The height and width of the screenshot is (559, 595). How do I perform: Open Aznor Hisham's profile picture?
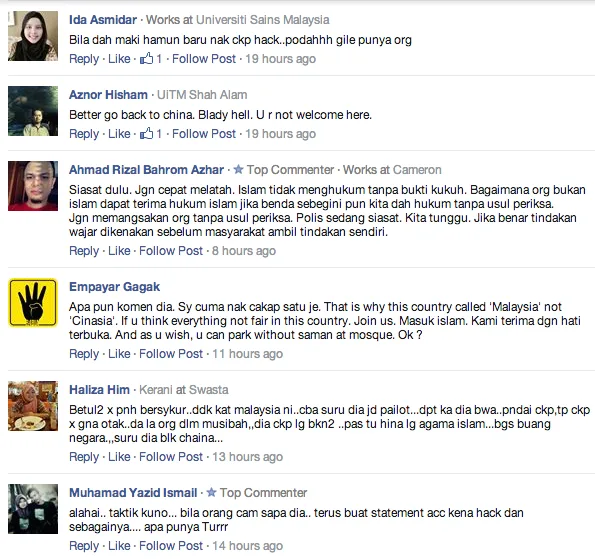tap(33, 111)
